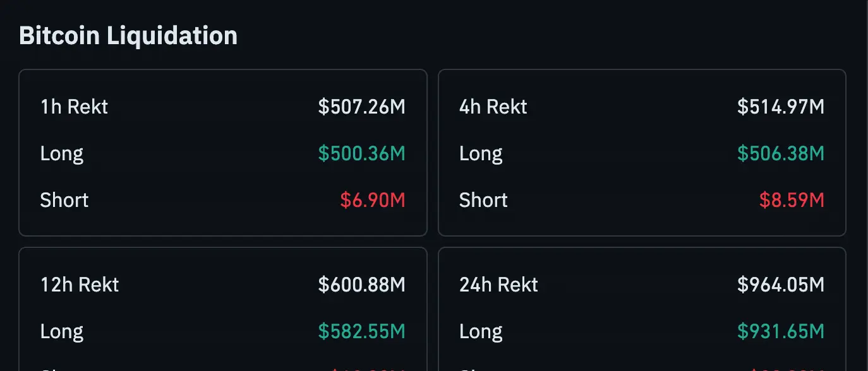The image size is (868, 371).
Task: Select the 12h Rekt total $600.88M
Action: point(361,285)
